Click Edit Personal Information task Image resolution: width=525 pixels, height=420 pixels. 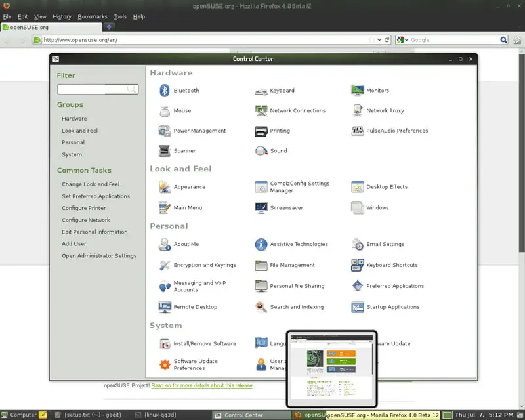94,232
